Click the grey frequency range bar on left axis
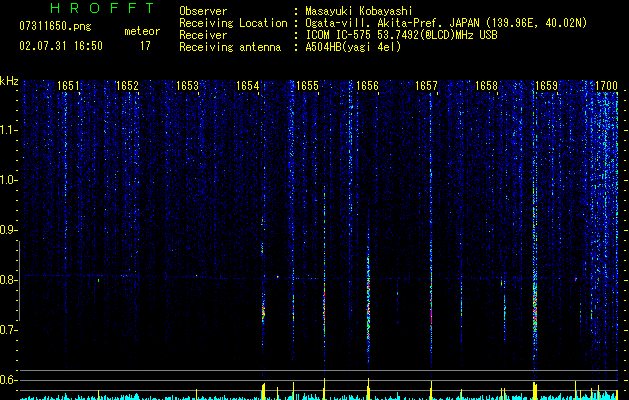629x400 pixels. tap(19, 281)
